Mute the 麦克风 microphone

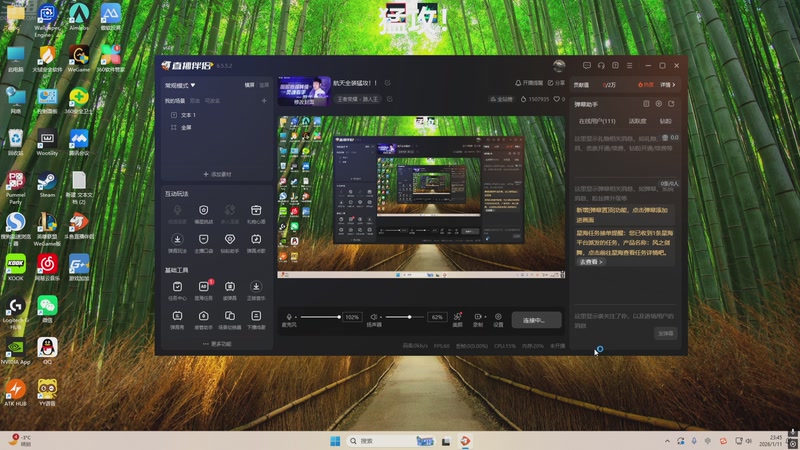[x=289, y=317]
